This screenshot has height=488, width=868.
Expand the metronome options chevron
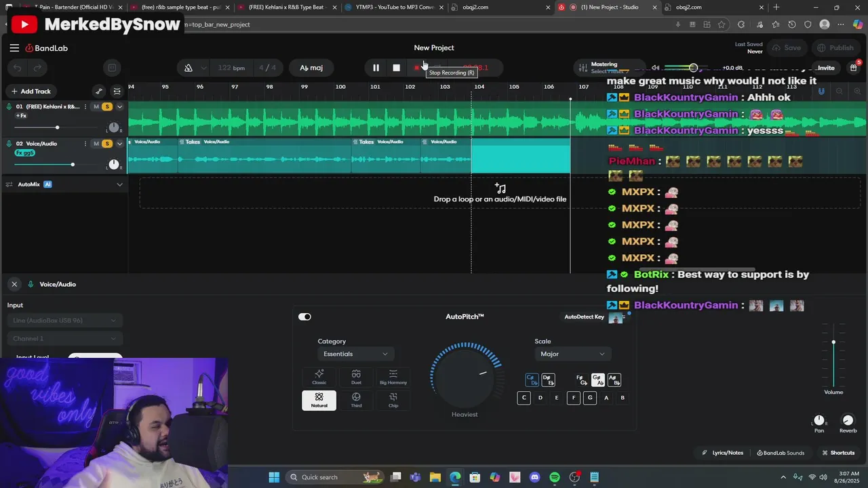coord(205,68)
